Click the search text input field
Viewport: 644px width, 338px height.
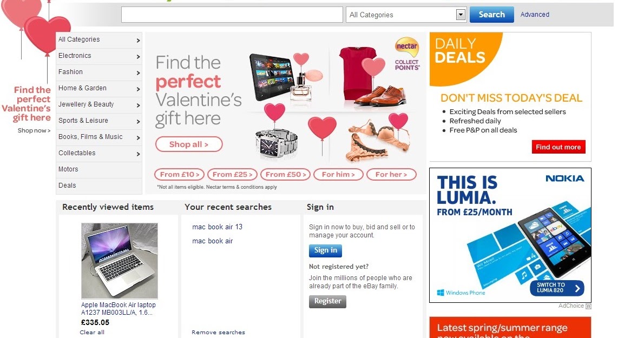tap(232, 15)
